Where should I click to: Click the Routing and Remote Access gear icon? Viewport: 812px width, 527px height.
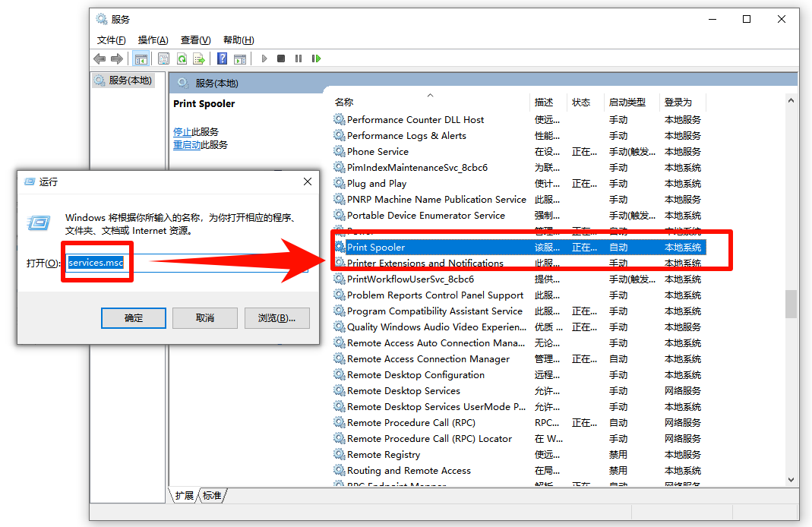pos(340,470)
